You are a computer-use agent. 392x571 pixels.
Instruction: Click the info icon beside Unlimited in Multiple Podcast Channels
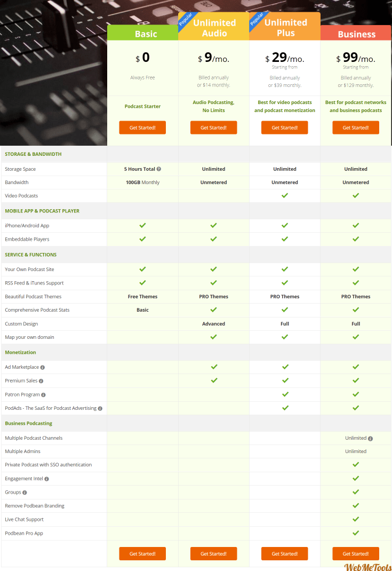371,439
